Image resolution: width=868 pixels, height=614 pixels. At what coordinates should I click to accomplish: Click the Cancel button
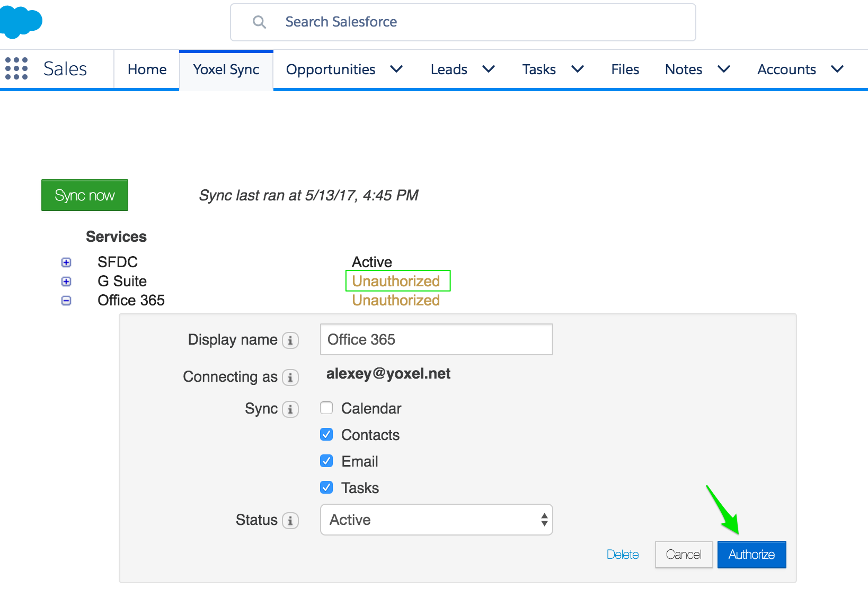click(684, 555)
